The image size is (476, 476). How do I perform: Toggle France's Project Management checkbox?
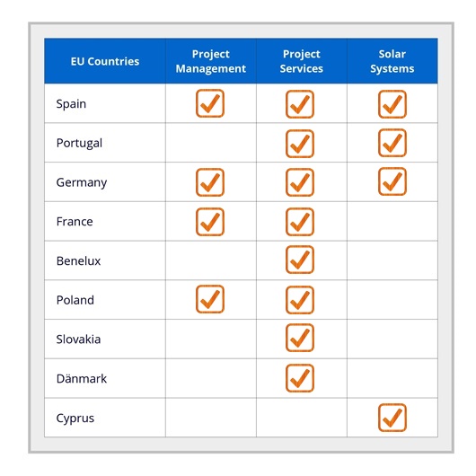210,222
